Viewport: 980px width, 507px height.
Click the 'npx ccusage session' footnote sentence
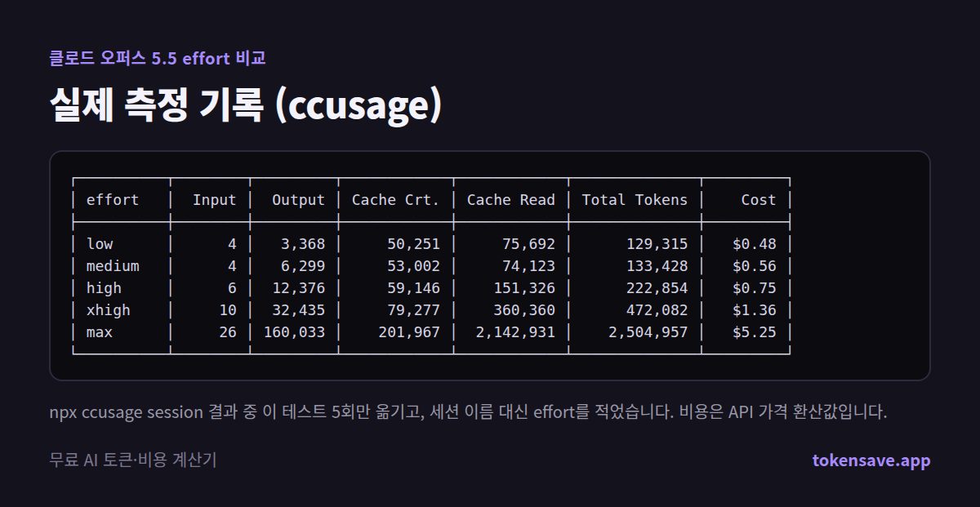click(x=468, y=411)
